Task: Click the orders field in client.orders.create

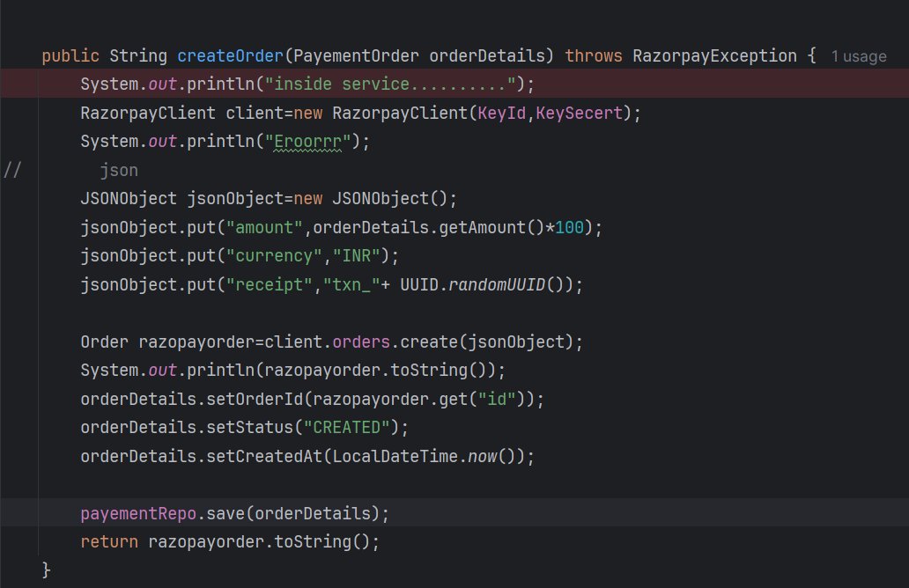Action: pos(360,342)
